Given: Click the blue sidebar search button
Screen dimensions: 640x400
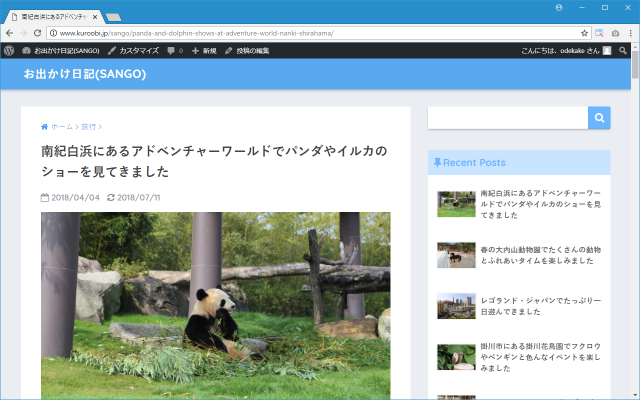Looking at the screenshot, I should click(x=599, y=118).
